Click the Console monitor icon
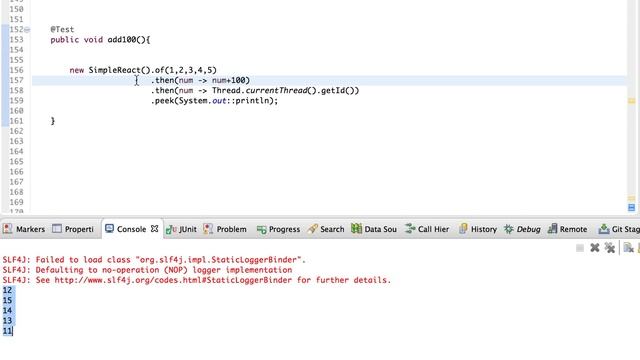 click(109, 229)
